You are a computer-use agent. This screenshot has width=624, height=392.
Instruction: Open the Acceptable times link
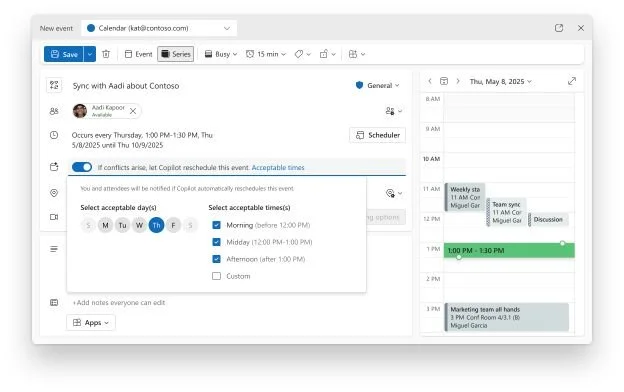pos(278,168)
